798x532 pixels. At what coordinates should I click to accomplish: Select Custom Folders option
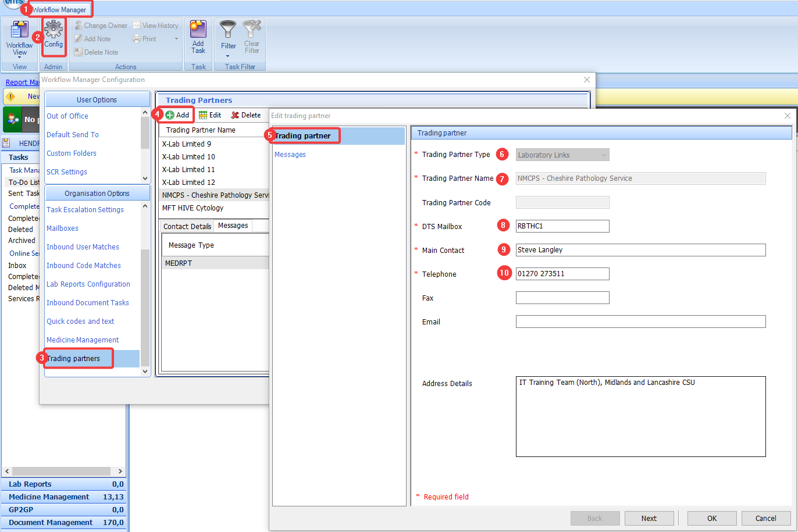pos(72,153)
